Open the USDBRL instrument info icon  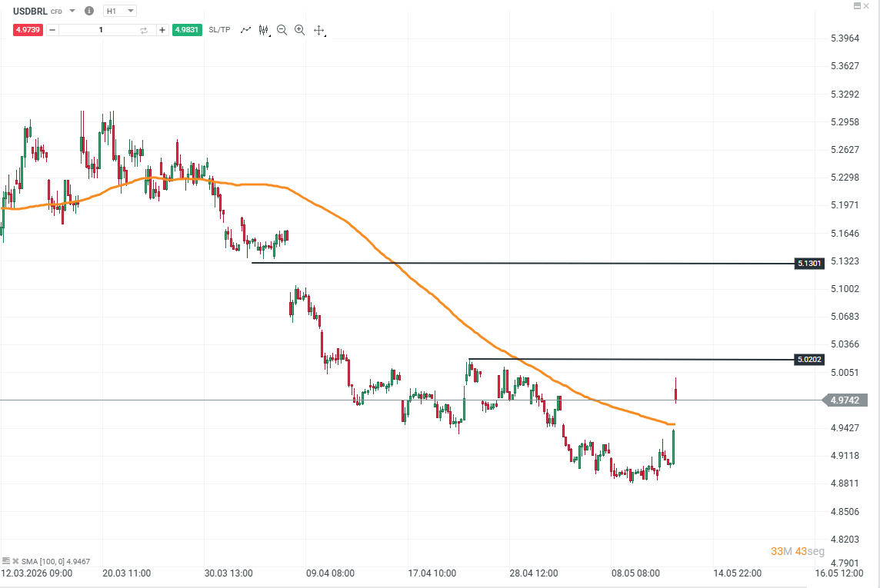[x=88, y=11]
